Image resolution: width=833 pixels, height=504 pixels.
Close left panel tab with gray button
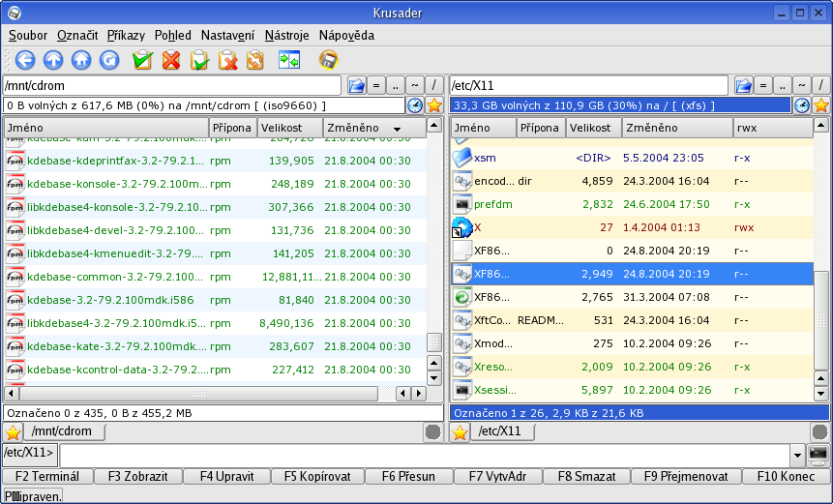433,432
